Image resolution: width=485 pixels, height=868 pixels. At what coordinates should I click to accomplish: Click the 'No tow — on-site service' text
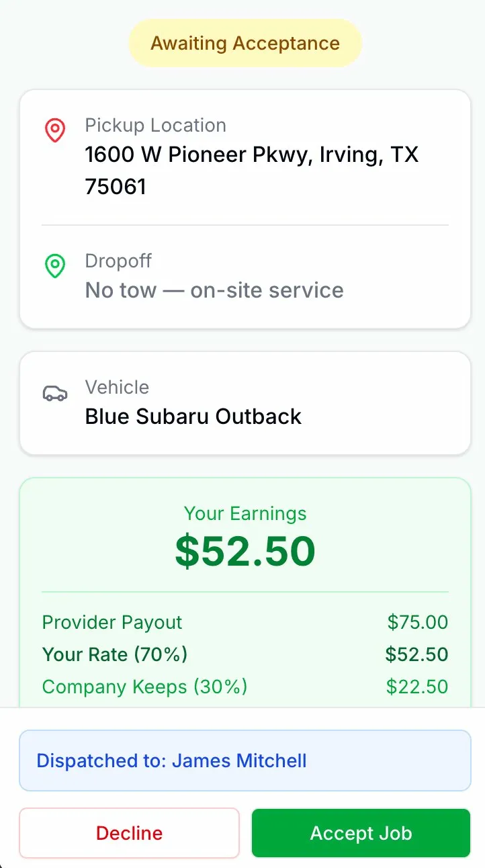[x=214, y=290]
